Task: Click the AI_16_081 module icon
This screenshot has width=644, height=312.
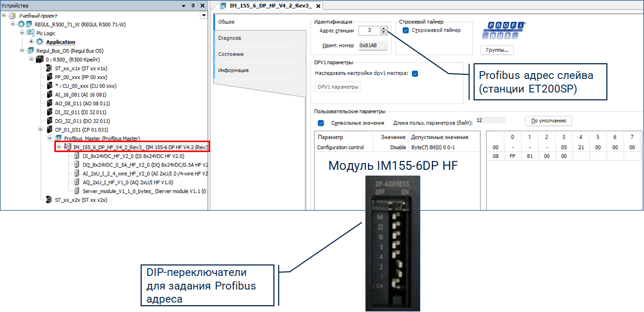Action: point(49,95)
